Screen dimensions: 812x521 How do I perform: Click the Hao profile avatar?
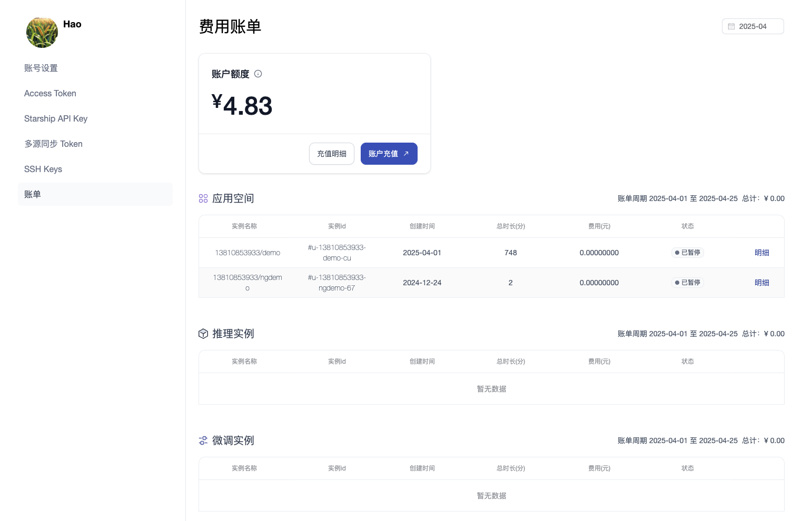point(42,32)
